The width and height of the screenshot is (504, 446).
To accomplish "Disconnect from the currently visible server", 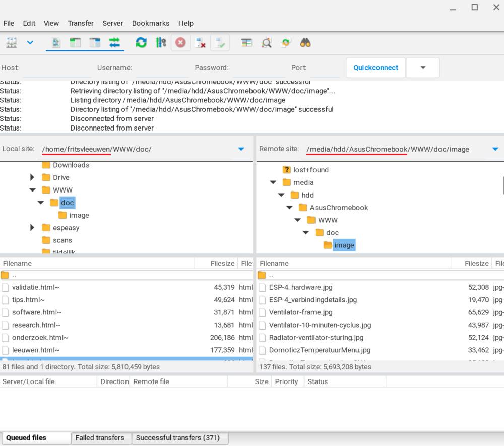I will tap(200, 43).
